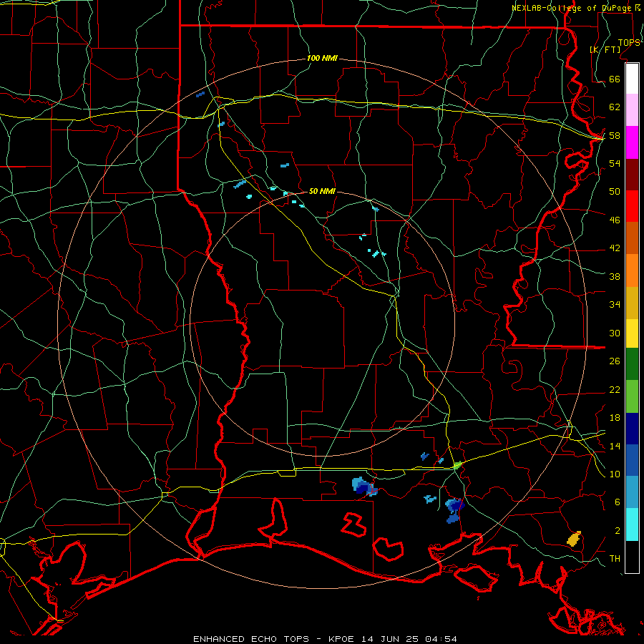
Task: Click the light pink legend swatch
Action: [x=632, y=110]
